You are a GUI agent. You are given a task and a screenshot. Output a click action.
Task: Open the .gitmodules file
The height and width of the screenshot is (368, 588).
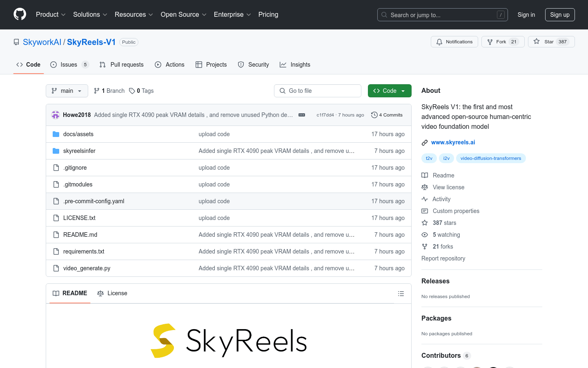click(78, 184)
